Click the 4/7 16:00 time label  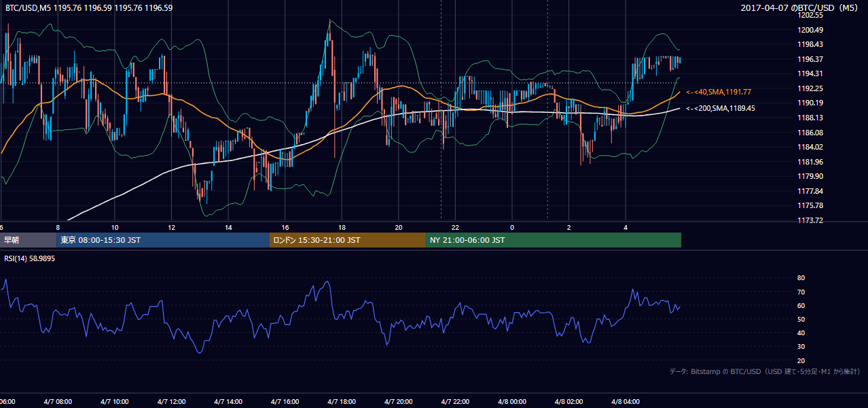click(x=285, y=402)
